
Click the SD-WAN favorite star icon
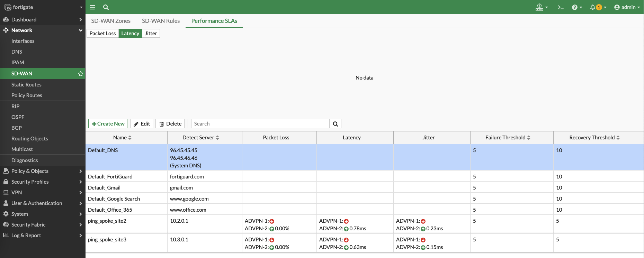click(x=81, y=74)
